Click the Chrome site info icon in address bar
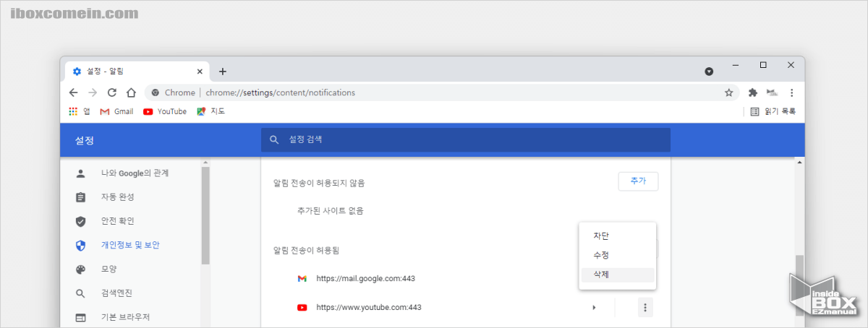Viewport: 868px width, 328px height. pyautogui.click(x=156, y=92)
